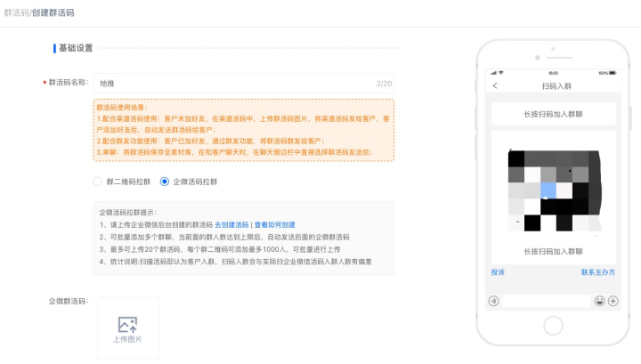641x364 pixels.
Task: Click the 联系主办方 link in phone preview
Action: [x=598, y=272]
